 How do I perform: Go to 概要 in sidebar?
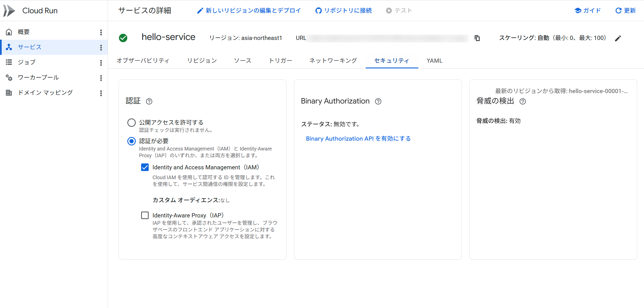24,32
